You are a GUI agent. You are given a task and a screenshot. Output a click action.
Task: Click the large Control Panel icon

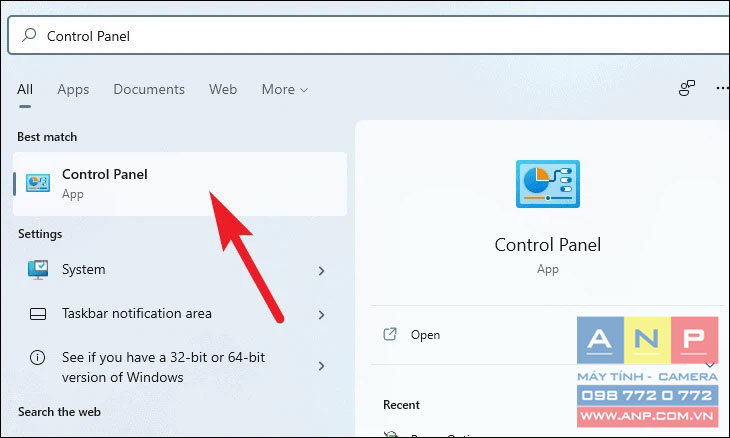point(548,184)
